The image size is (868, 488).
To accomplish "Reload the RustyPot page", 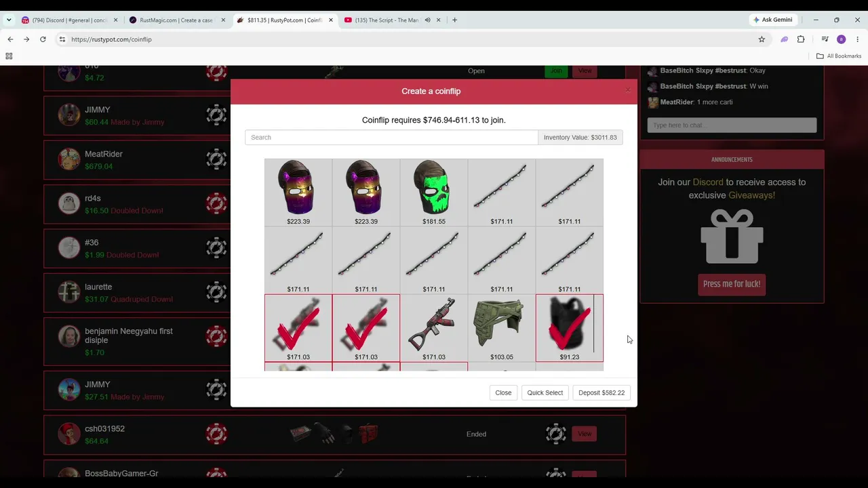I will 43,39.
